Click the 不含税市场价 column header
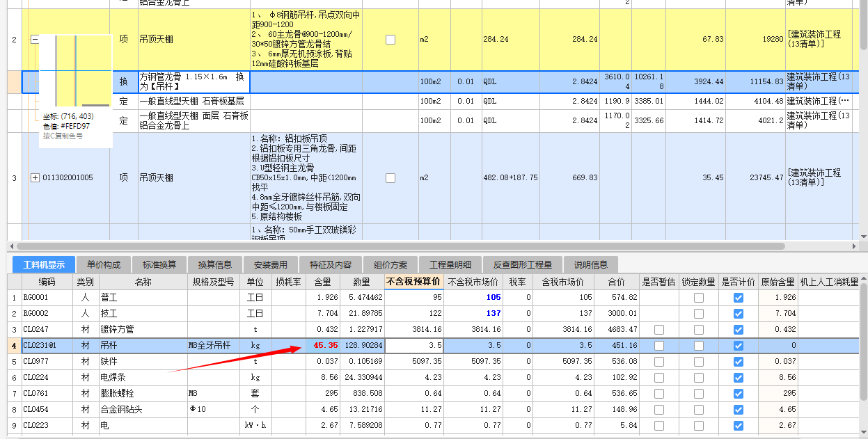 [473, 282]
